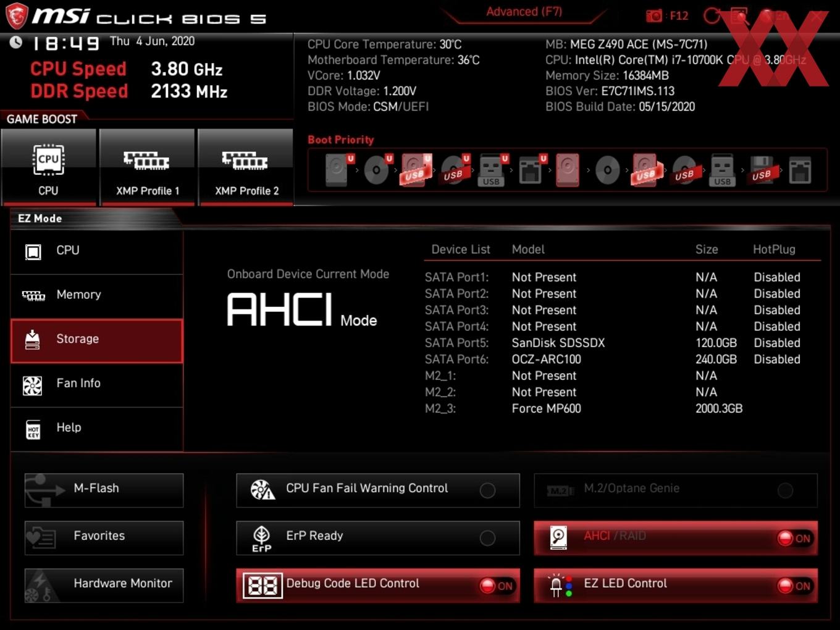Click the 88 debug code display icon
Viewport: 840px width, 630px height.
pos(262,586)
